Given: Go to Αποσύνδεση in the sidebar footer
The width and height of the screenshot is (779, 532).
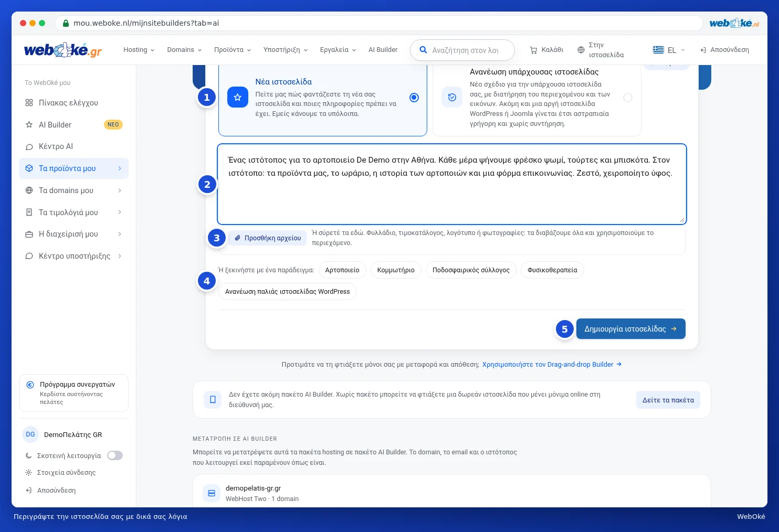Looking at the screenshot, I should click(51, 491).
